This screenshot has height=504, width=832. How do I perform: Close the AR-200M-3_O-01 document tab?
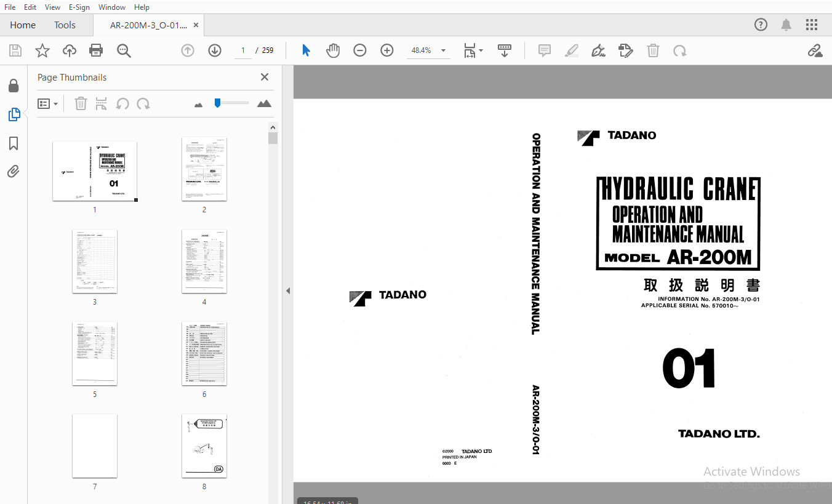pyautogui.click(x=196, y=25)
